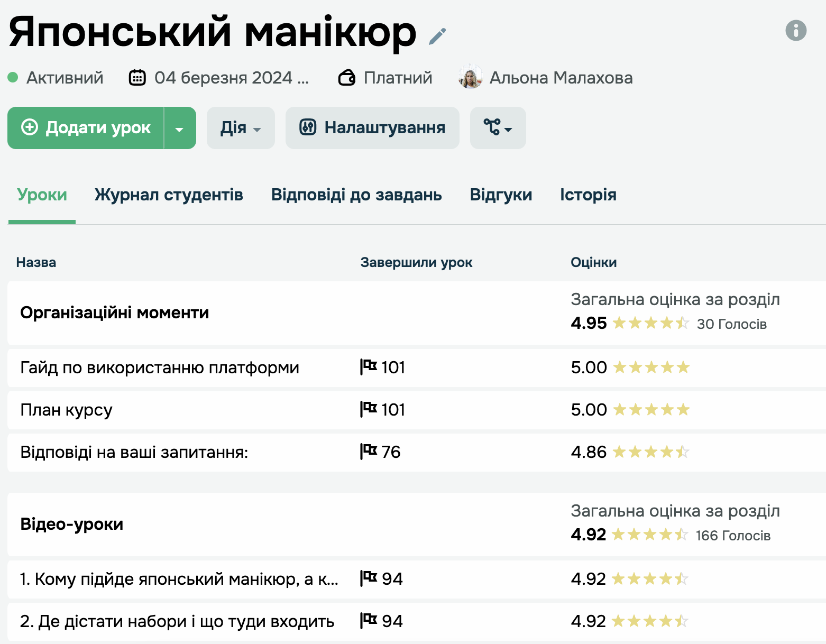
Task: Click flag icon in Де дістати набори row
Action: pos(369,621)
